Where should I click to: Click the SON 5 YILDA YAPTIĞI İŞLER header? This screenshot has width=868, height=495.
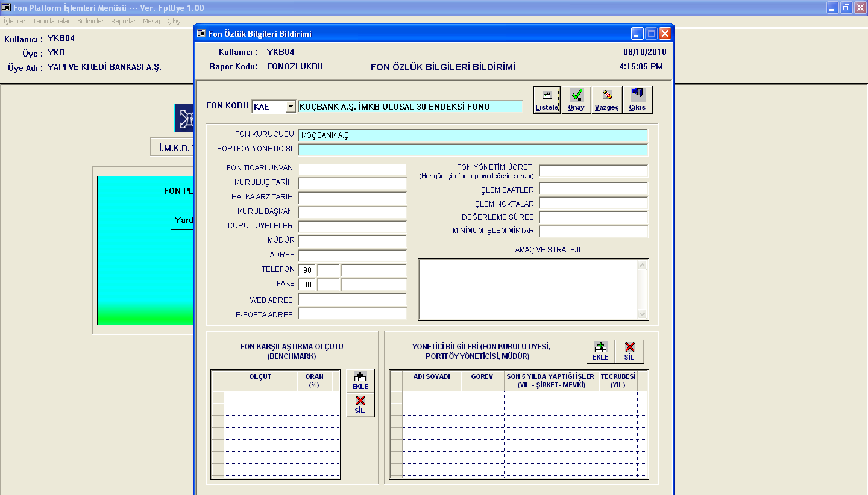pyautogui.click(x=552, y=381)
